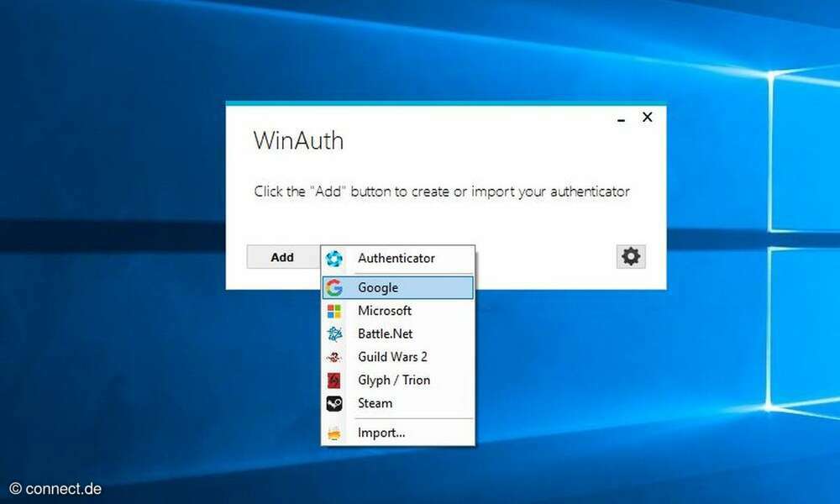This screenshot has height=504, width=840.
Task: Click the Add button
Action: (282, 256)
